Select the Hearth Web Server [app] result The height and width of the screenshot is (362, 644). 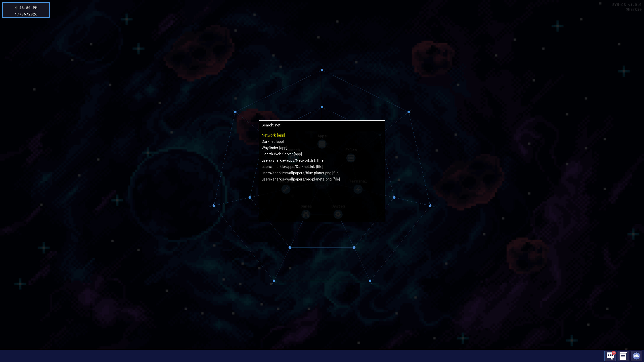click(282, 154)
